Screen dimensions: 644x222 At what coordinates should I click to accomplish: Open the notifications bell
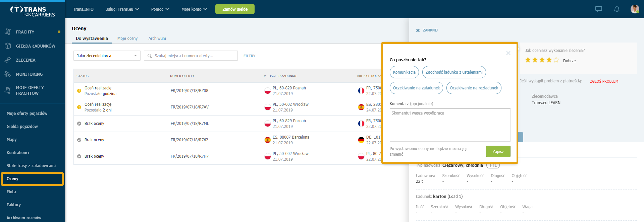click(x=617, y=9)
